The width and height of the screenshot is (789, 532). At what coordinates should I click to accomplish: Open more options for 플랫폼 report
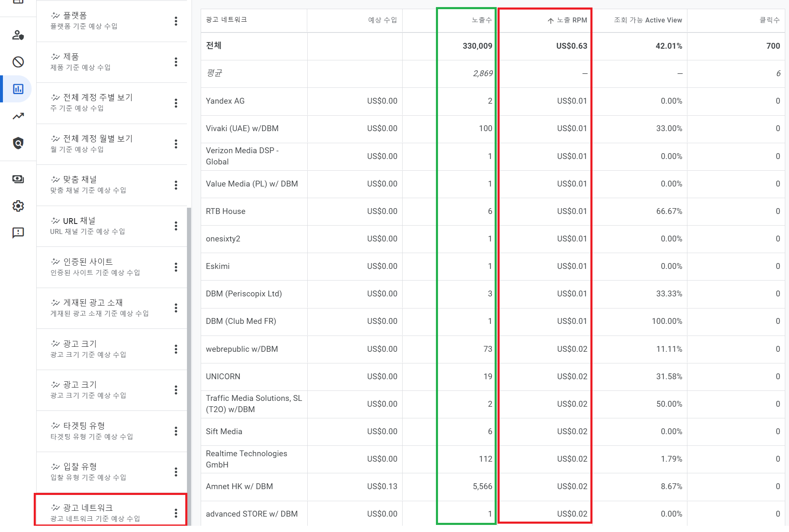point(176,21)
